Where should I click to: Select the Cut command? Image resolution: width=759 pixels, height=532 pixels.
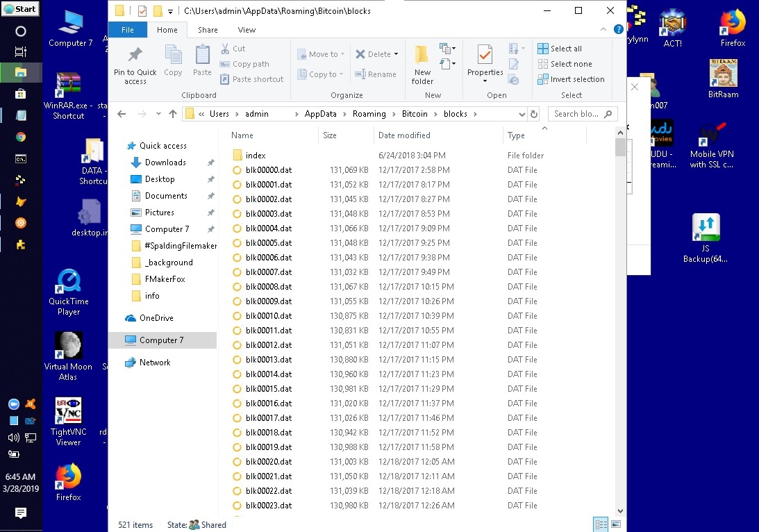point(233,49)
